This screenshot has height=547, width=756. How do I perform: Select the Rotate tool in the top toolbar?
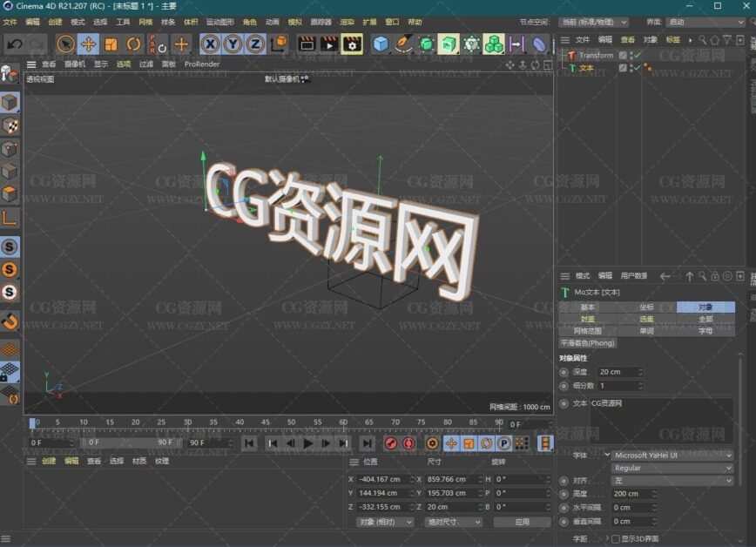coord(133,44)
